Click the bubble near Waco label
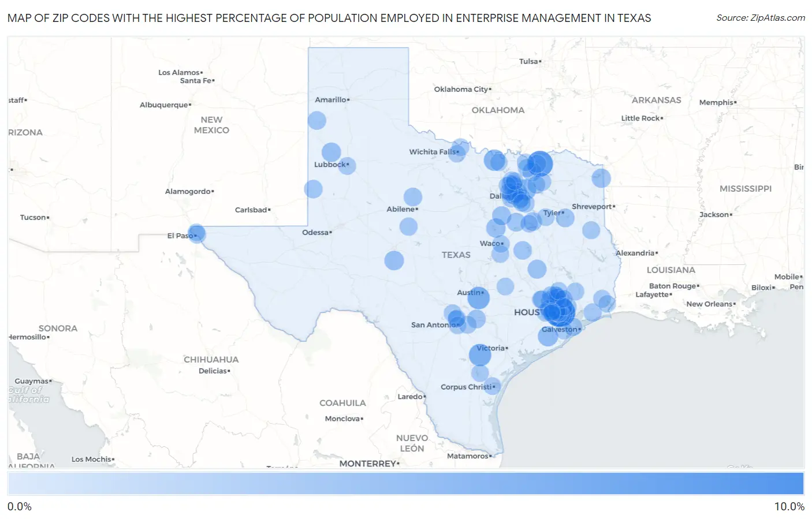 [500, 244]
